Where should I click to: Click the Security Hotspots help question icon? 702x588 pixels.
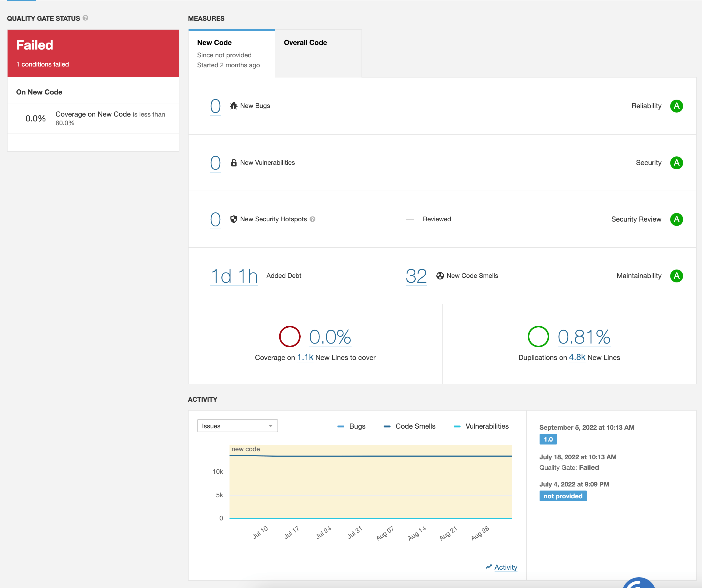(312, 219)
